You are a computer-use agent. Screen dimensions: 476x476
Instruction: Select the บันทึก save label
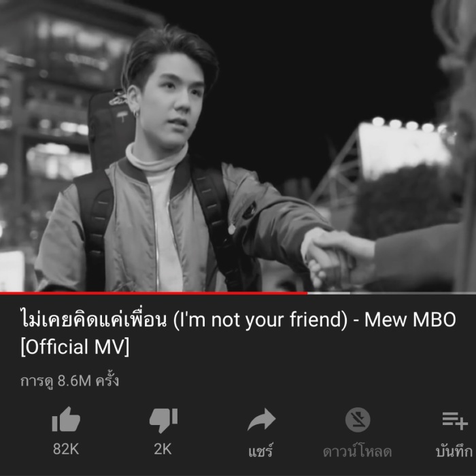click(454, 451)
